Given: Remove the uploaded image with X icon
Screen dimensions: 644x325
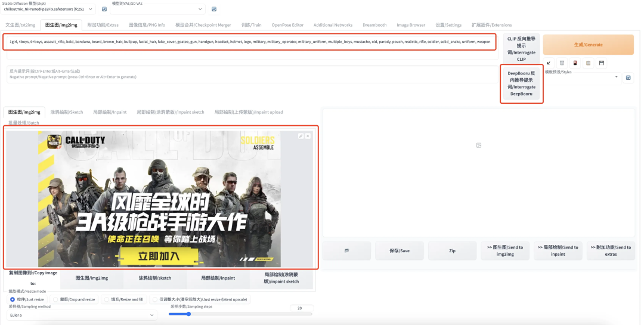Looking at the screenshot, I should (308, 136).
